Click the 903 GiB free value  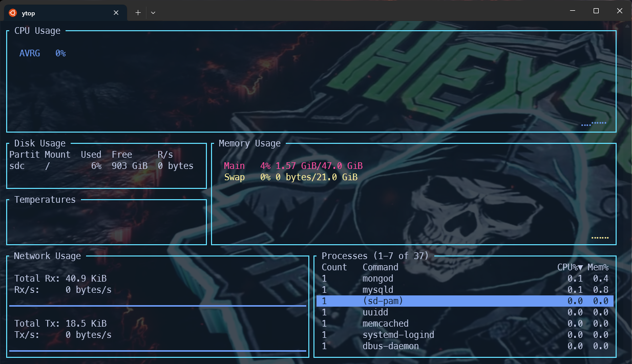tap(130, 166)
